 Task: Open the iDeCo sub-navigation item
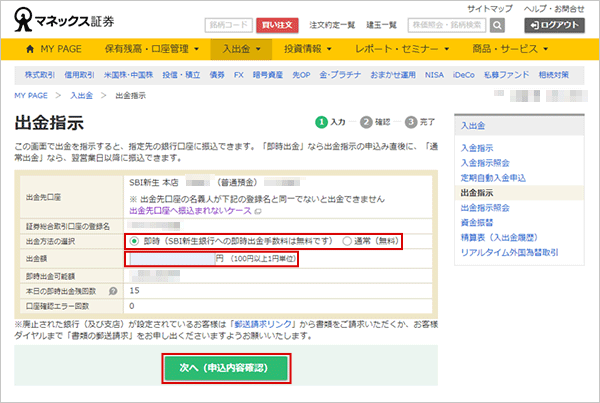(464, 75)
